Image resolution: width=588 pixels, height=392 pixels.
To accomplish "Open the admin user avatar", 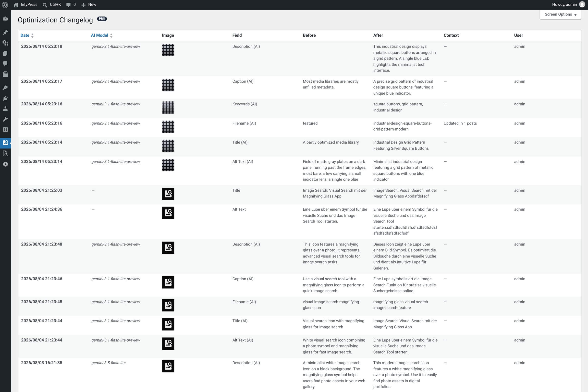I will (x=582, y=4).
